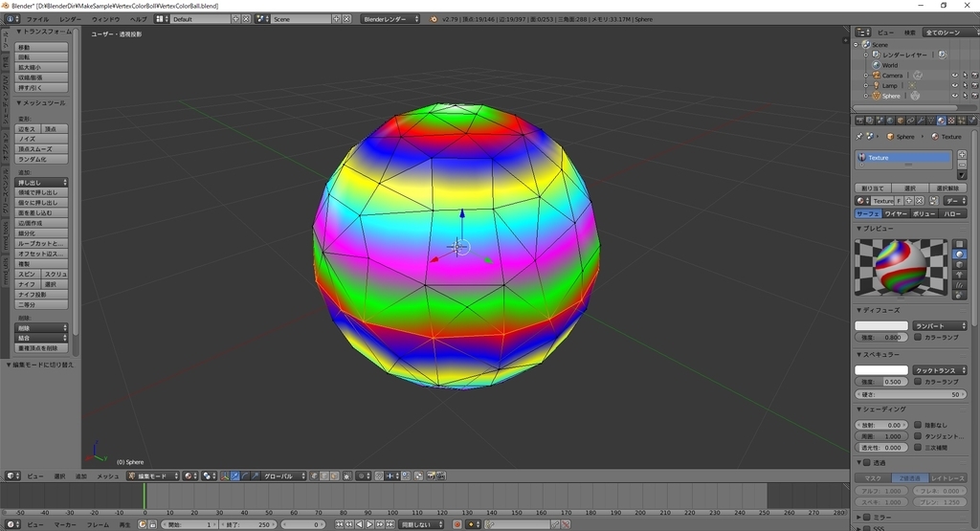Toggle limit selection to visible
The height and width of the screenshot is (531, 980).
tap(346, 476)
